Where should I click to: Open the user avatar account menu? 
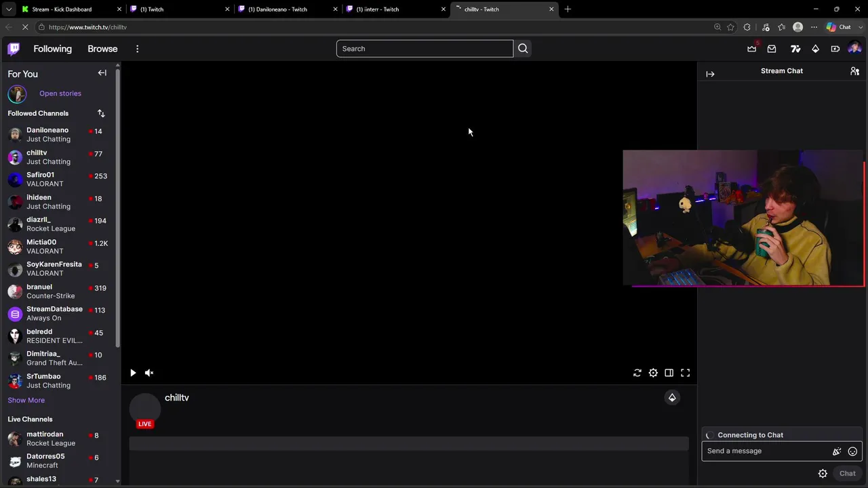tap(854, 48)
